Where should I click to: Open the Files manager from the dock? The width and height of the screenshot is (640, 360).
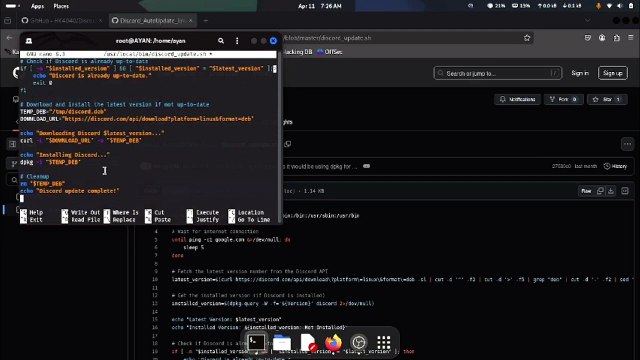(282, 342)
